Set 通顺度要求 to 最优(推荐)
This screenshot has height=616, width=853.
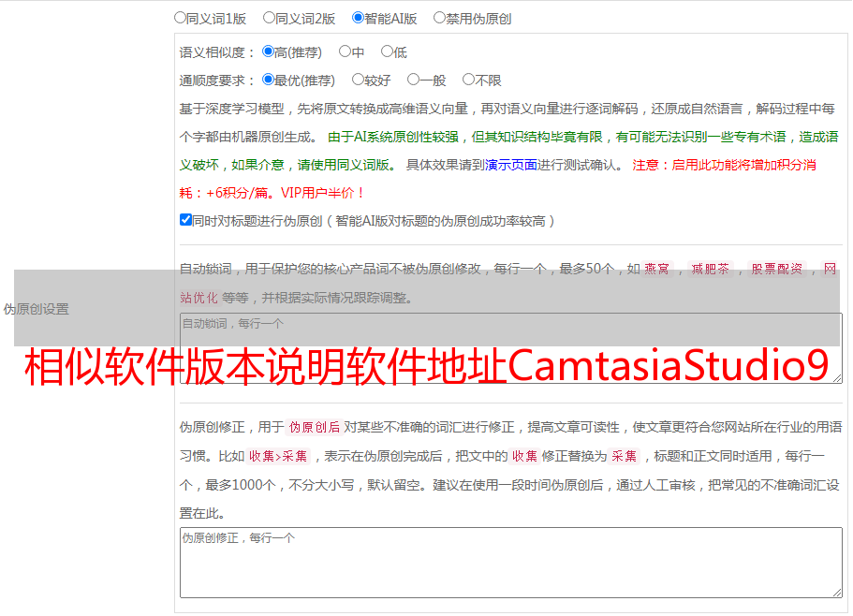coord(268,80)
